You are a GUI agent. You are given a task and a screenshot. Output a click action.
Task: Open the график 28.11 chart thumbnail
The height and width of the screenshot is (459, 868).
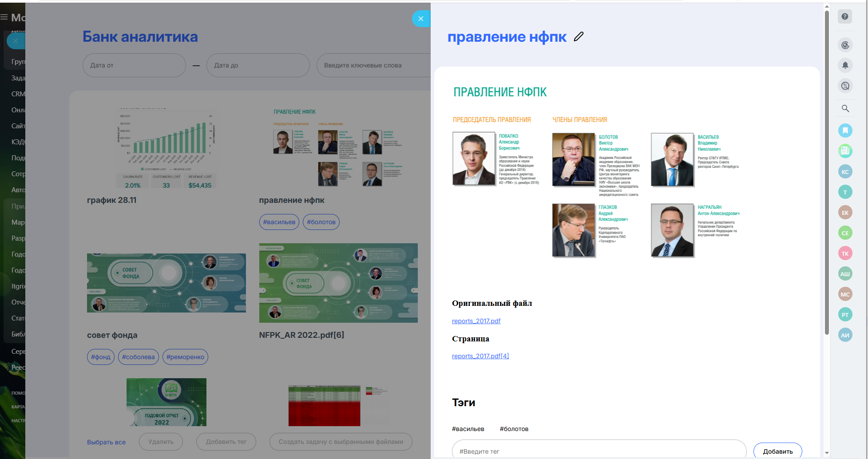(x=166, y=148)
